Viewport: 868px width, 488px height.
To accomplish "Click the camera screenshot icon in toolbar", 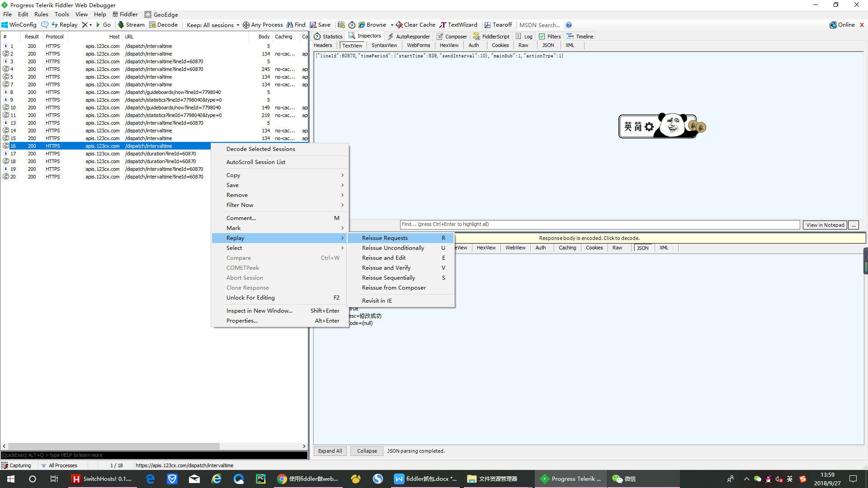I will 341,25.
